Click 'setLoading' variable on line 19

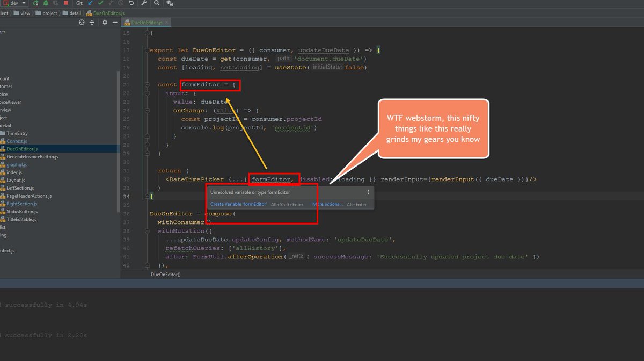click(x=239, y=68)
